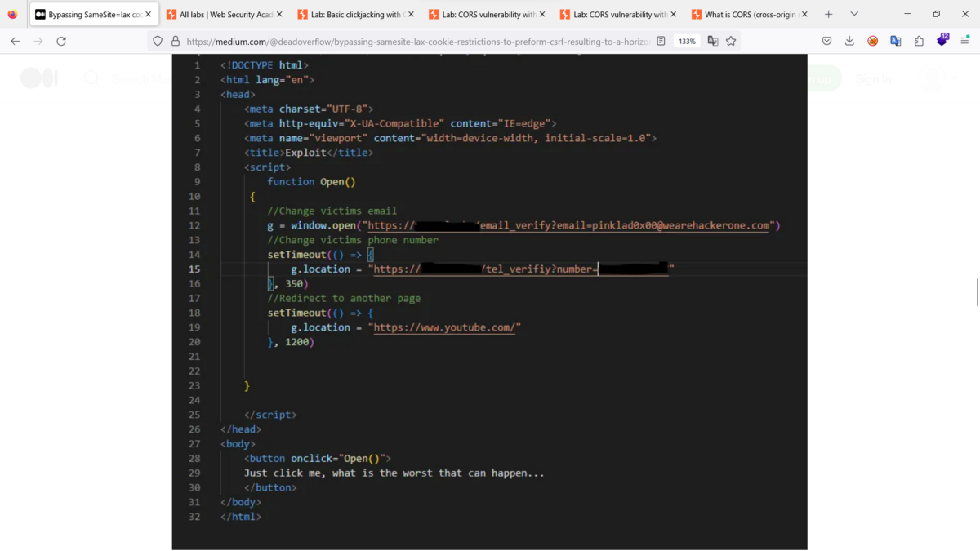Save page to Pocket
This screenshot has height=551, width=980.
coord(826,41)
